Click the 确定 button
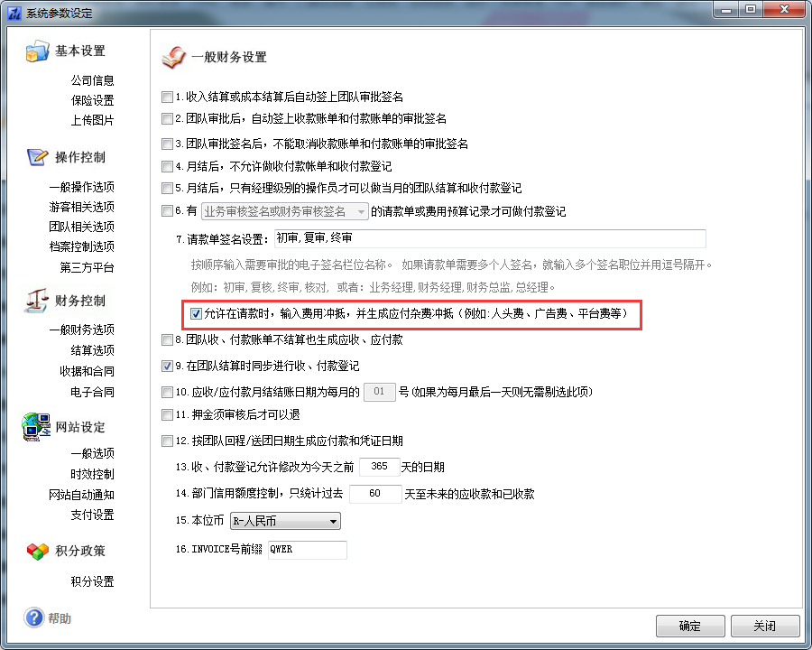 point(690,627)
